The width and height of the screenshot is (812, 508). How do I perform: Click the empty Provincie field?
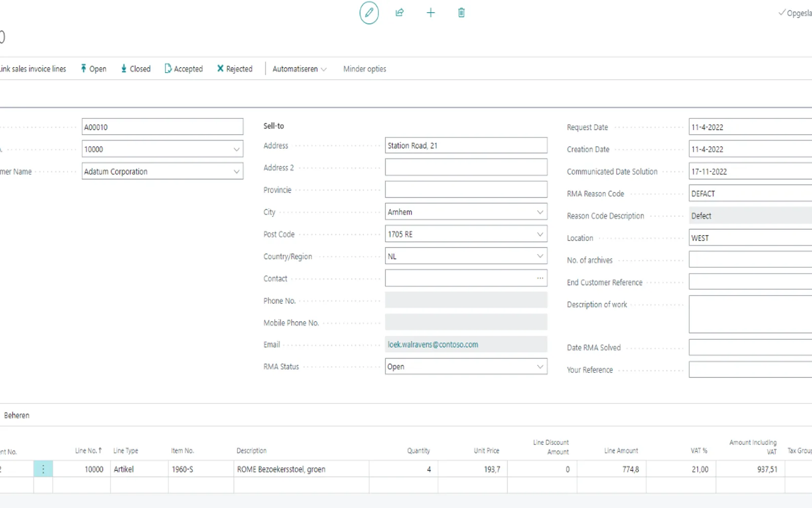coord(466,189)
